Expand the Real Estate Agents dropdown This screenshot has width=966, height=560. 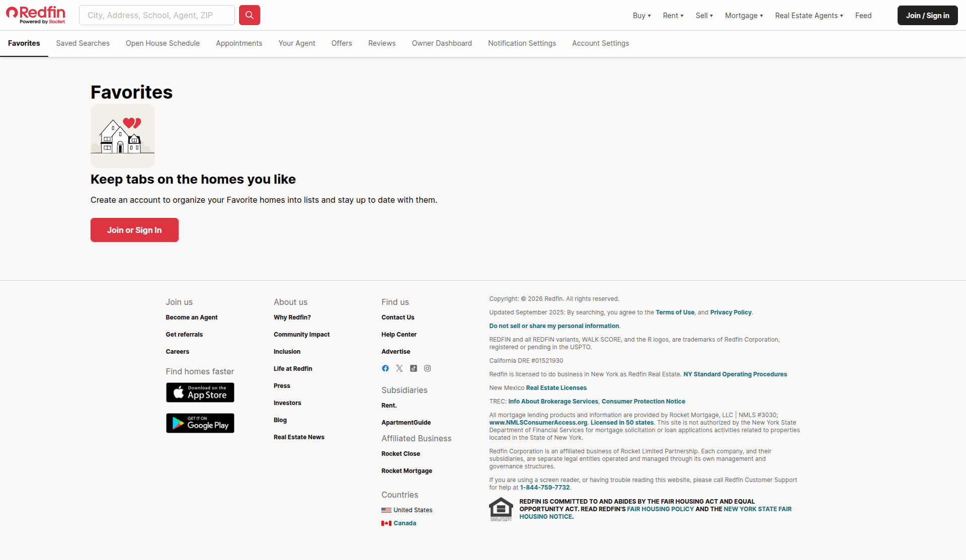pos(809,16)
